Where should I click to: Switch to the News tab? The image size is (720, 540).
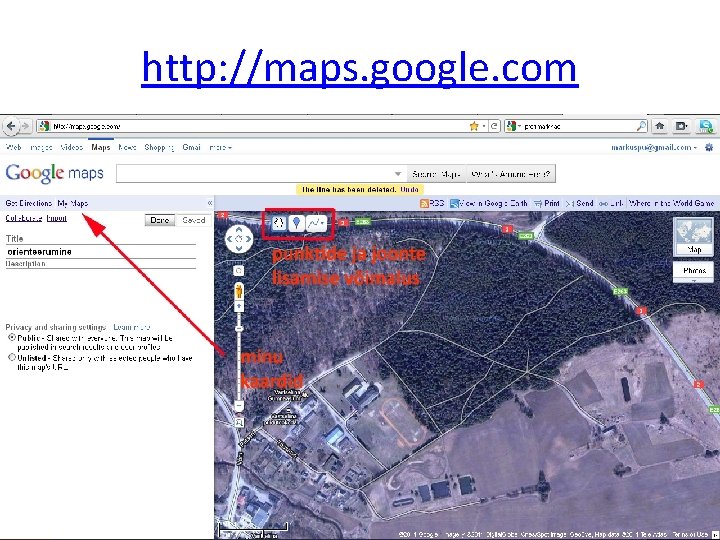point(127,147)
